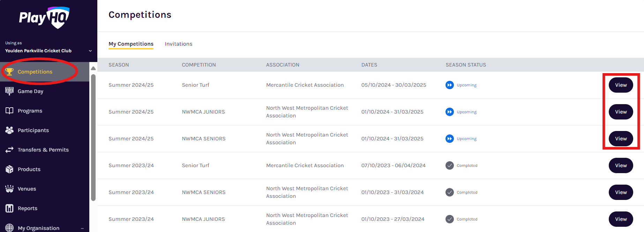Go to Reports section
Viewport: 644px width, 232px height.
click(x=45, y=208)
